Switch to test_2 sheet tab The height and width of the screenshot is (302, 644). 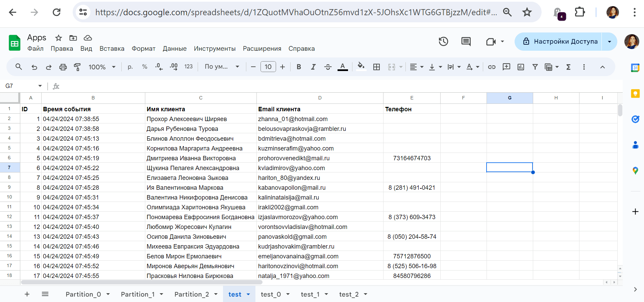pyautogui.click(x=349, y=294)
